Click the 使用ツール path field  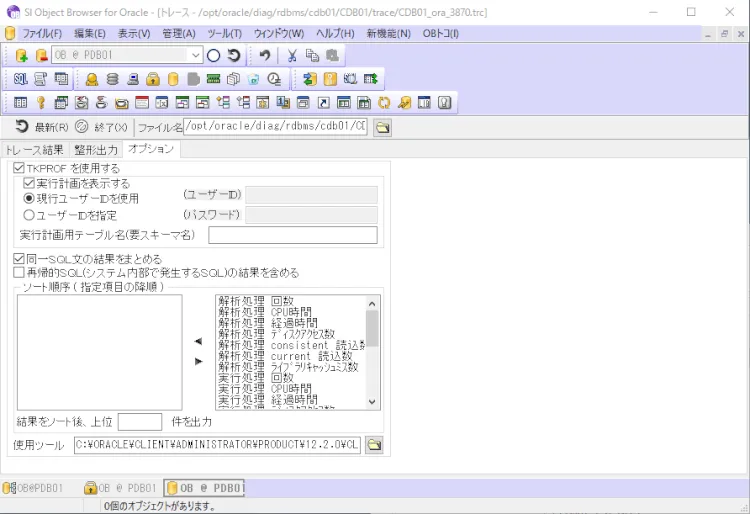(x=217, y=445)
